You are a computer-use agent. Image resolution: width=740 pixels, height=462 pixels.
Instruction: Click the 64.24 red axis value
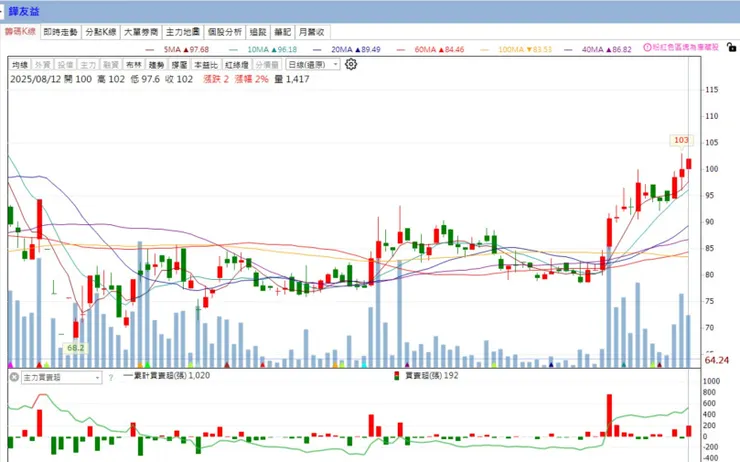point(716,361)
